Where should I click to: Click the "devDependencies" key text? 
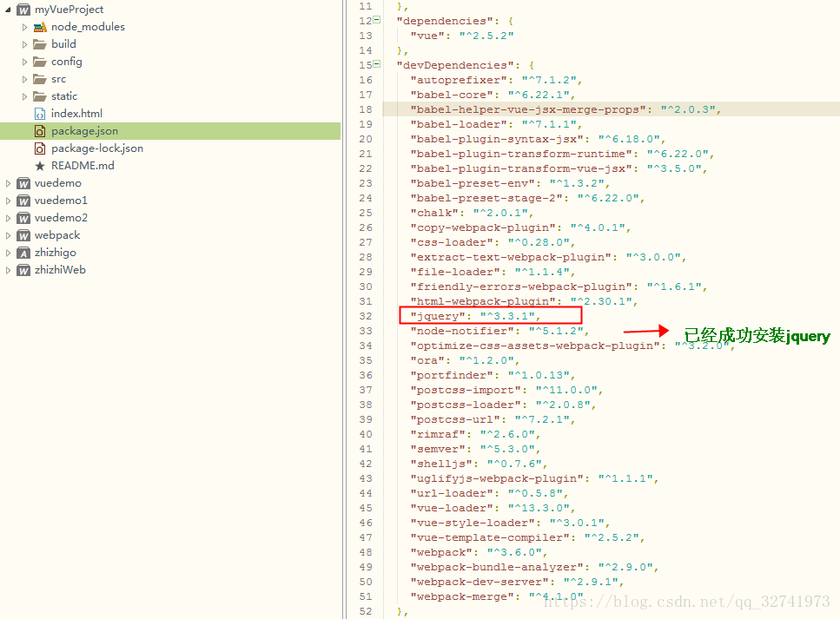point(455,65)
